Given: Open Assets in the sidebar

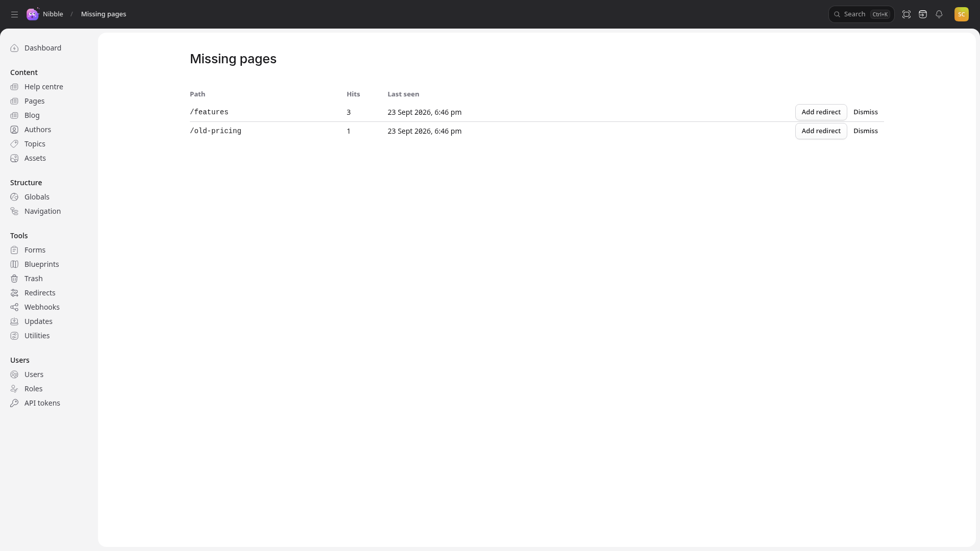Looking at the screenshot, I should coord(35,158).
